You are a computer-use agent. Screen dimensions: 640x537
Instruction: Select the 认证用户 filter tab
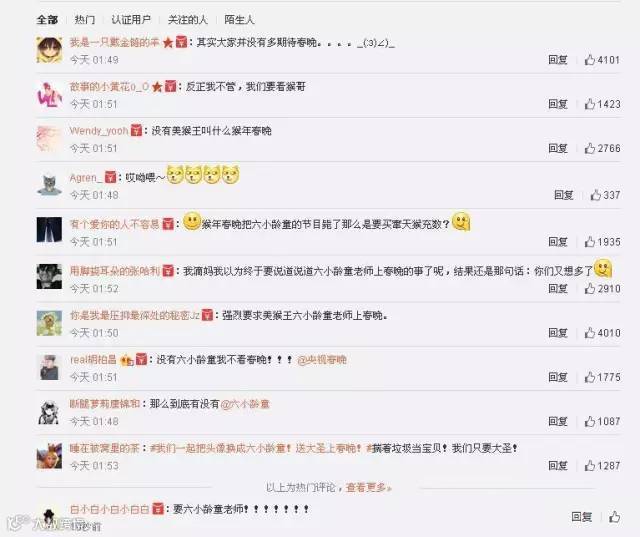pyautogui.click(x=131, y=20)
